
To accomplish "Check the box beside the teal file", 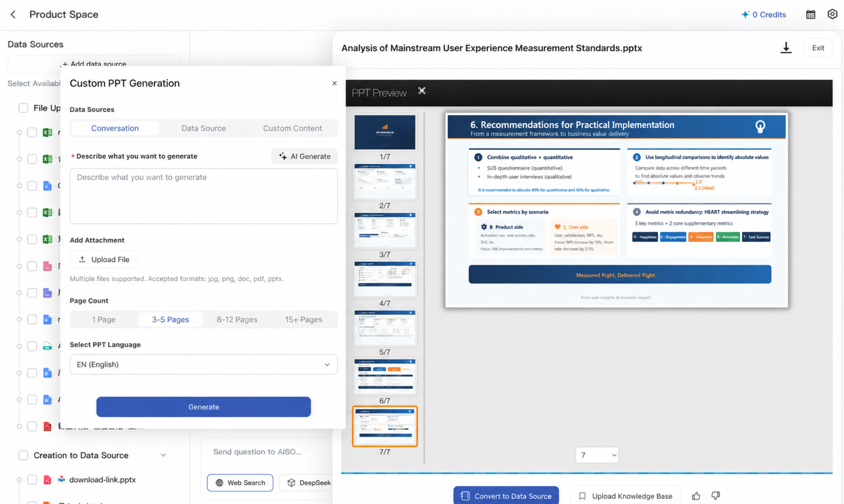I will [32, 346].
